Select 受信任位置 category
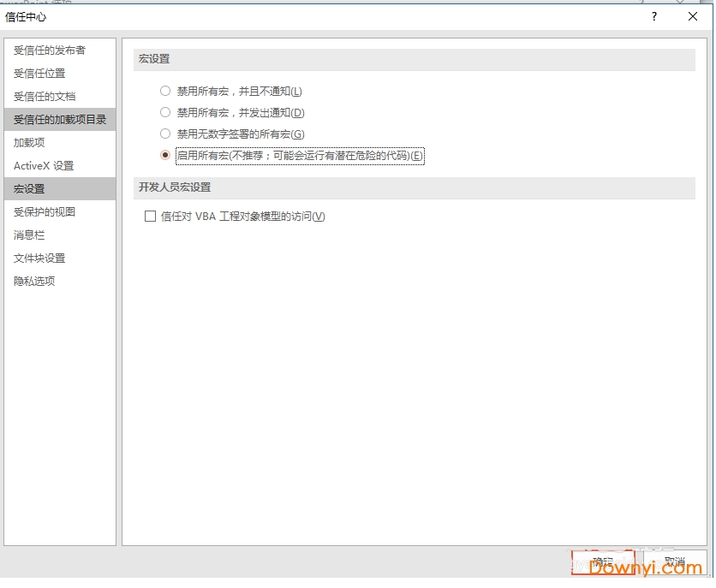The width and height of the screenshot is (716, 588). [x=39, y=74]
